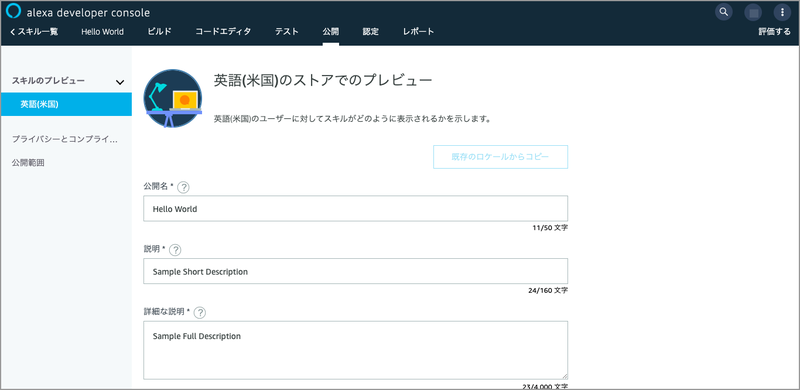Viewport: 800px width, 390px height.
Task: Switch to the 認定 tab
Action: 370,32
